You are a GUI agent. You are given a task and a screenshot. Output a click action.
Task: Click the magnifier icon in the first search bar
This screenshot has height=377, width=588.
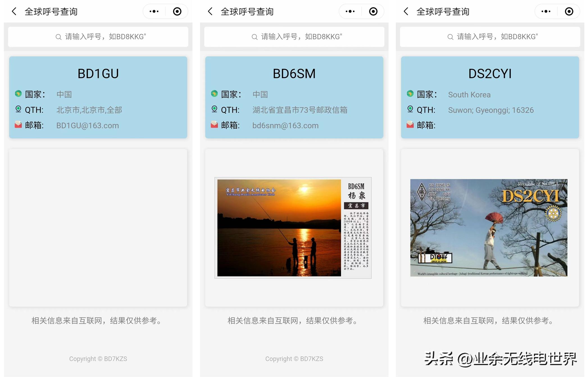coord(58,37)
